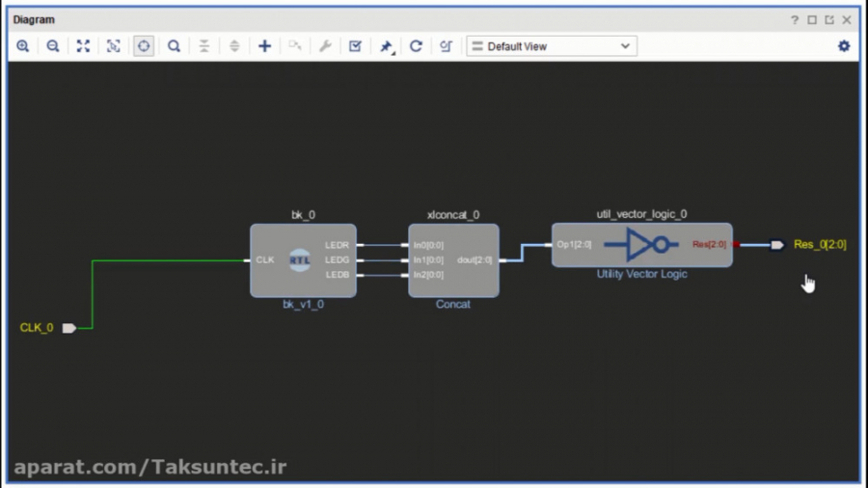Image resolution: width=868 pixels, height=488 pixels.
Task: Click the dout[2:0] output pin
Action: coord(475,260)
